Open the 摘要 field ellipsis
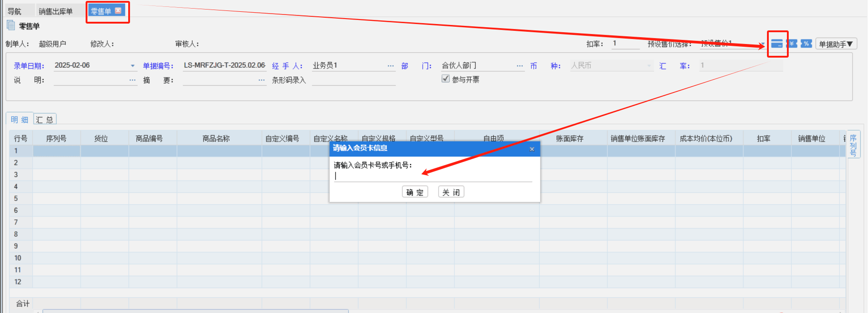The width and height of the screenshot is (868, 313). click(x=261, y=80)
